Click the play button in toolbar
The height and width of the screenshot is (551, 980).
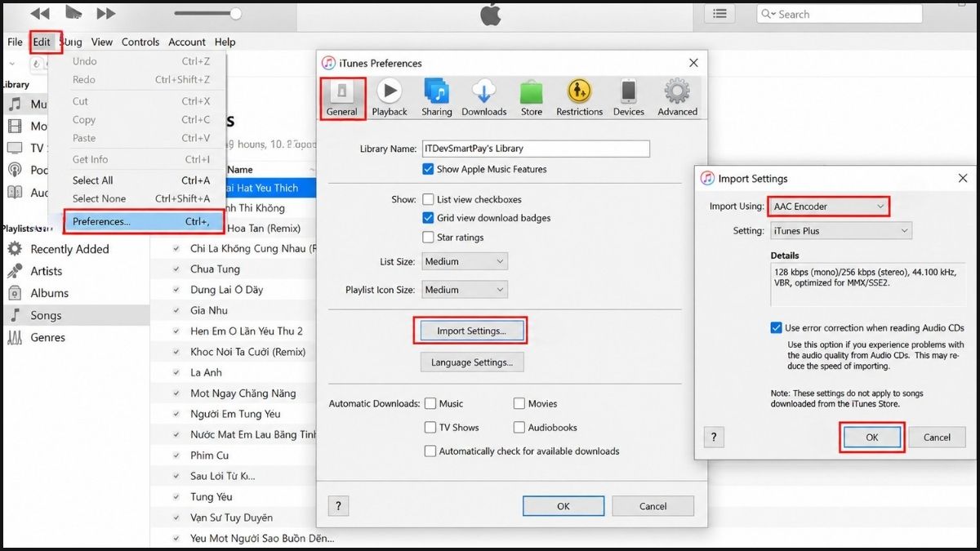click(x=73, y=12)
